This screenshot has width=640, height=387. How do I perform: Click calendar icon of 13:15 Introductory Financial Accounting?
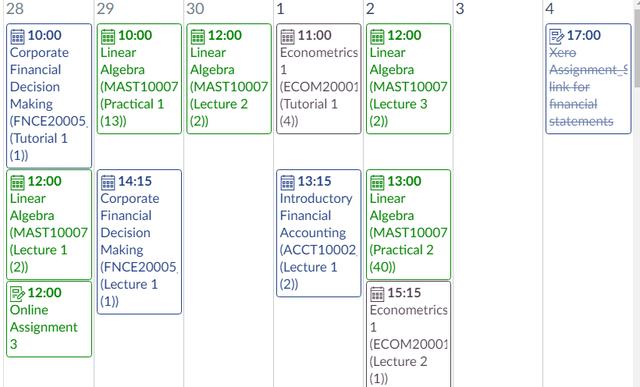point(287,182)
